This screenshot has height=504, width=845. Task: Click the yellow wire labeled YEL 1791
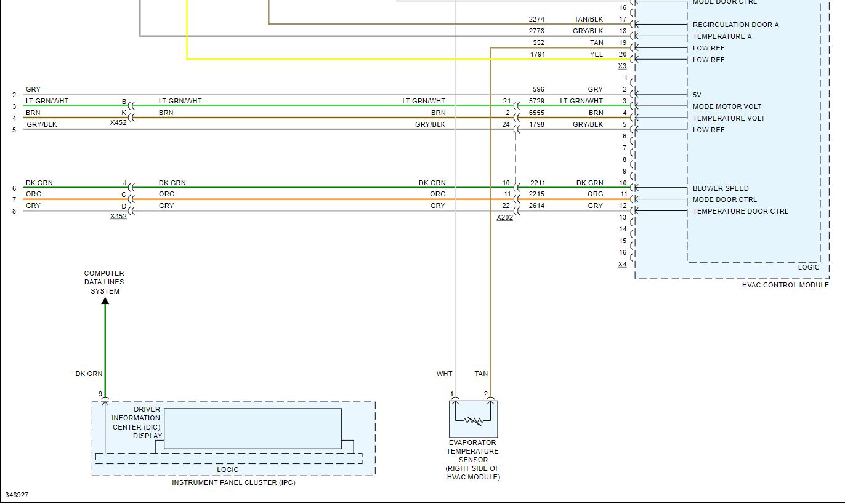[x=370, y=60]
